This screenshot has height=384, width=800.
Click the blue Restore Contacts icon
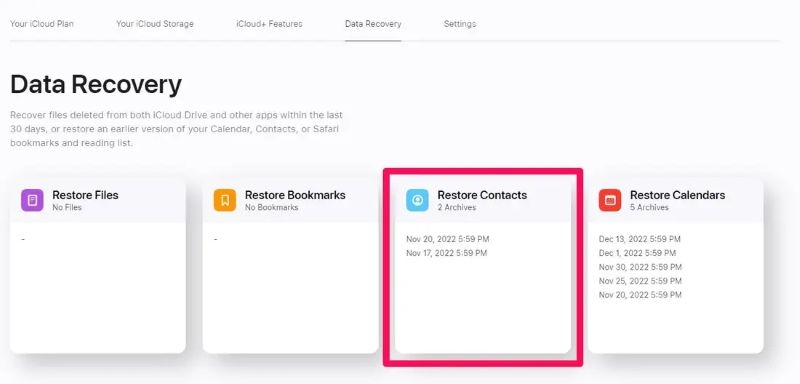[417, 200]
